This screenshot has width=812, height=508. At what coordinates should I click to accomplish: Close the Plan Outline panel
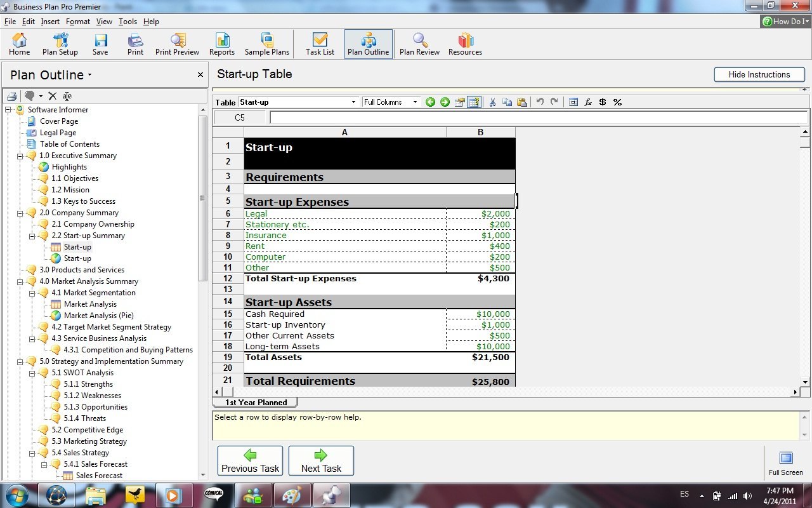(x=200, y=75)
